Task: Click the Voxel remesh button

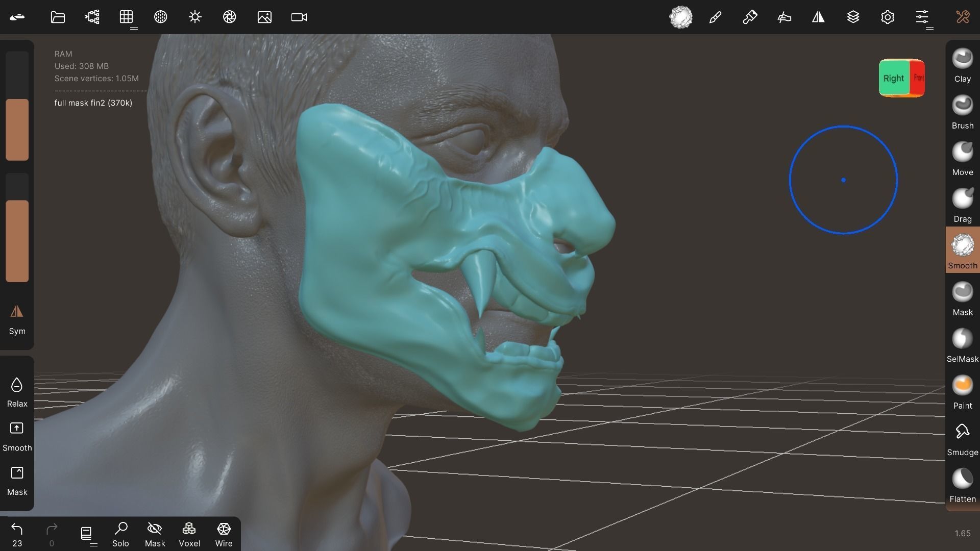Action: pyautogui.click(x=189, y=533)
